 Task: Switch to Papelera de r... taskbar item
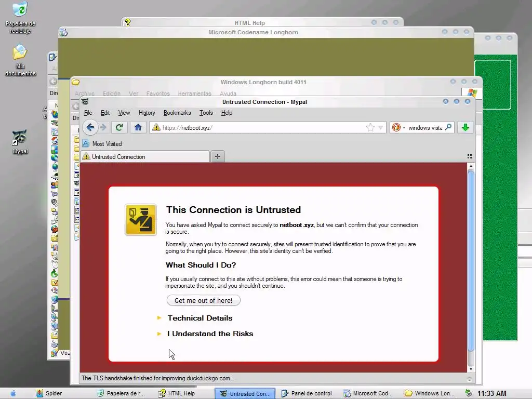click(121, 393)
